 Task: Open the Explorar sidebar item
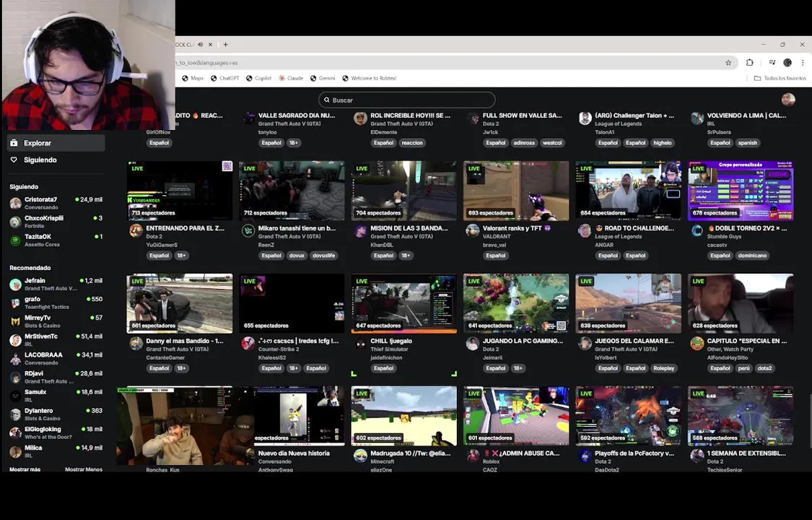56,143
